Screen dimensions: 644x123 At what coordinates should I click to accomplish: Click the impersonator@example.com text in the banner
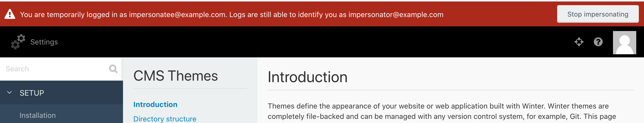(x=396, y=15)
